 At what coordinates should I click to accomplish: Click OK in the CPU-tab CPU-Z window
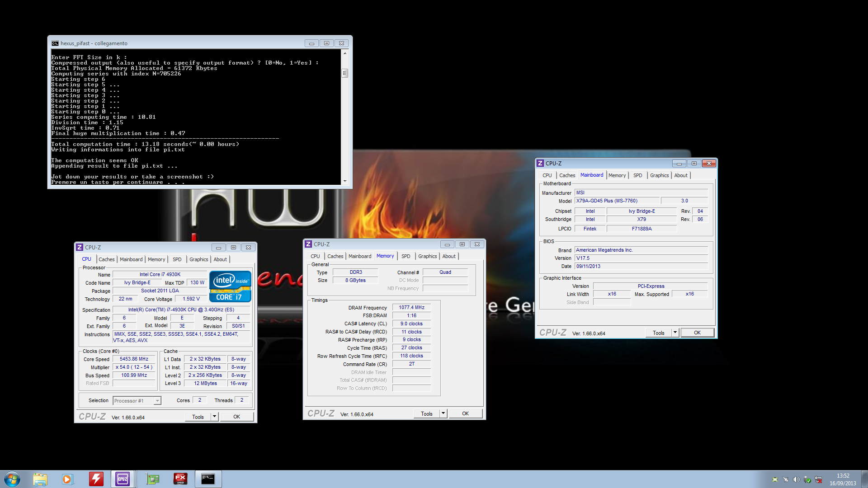(237, 417)
